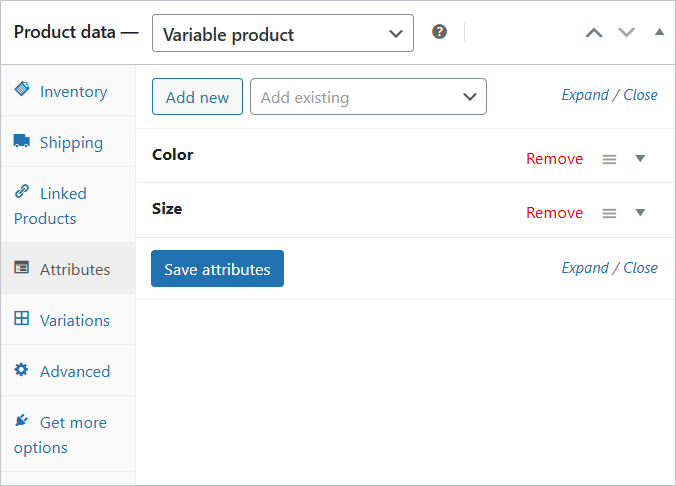Expand the Size attribute row
676x486 pixels.
pyautogui.click(x=640, y=212)
